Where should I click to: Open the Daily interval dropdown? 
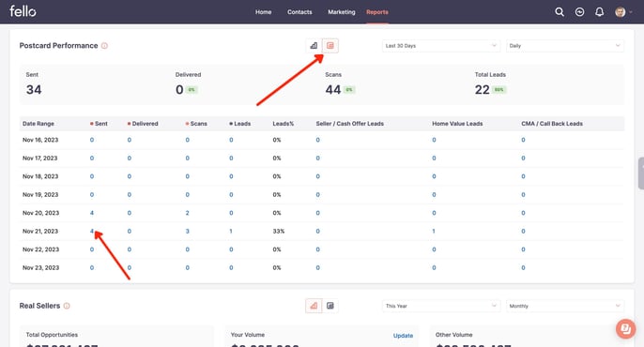[x=565, y=46]
